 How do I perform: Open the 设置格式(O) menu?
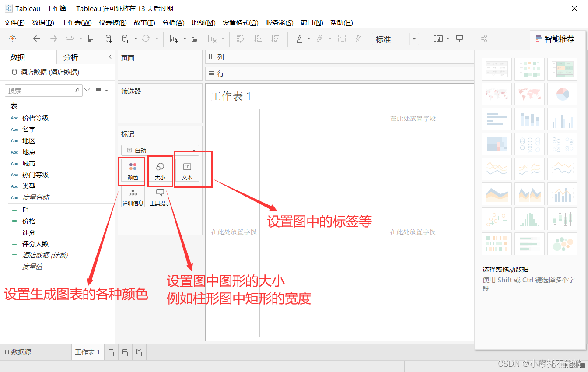(x=240, y=23)
